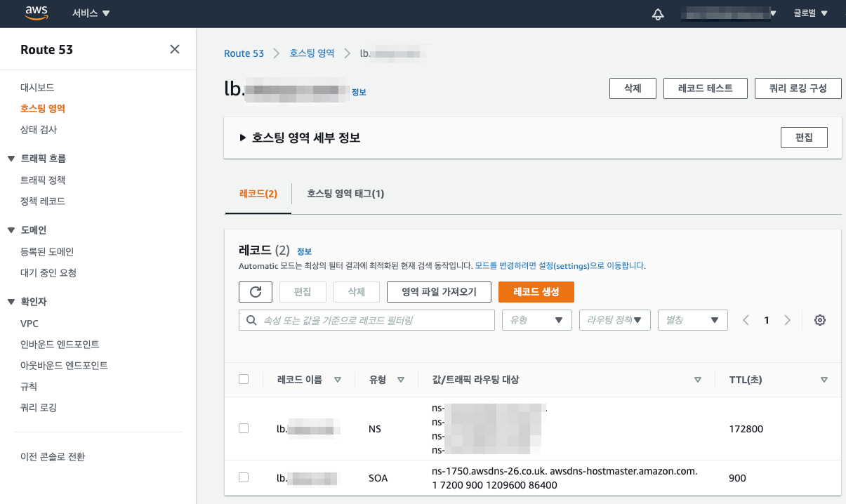Select all records with header checkbox

click(244, 379)
